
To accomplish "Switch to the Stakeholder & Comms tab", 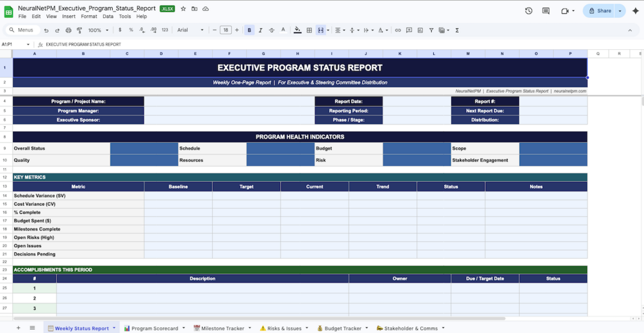I will pyautogui.click(x=411, y=328).
